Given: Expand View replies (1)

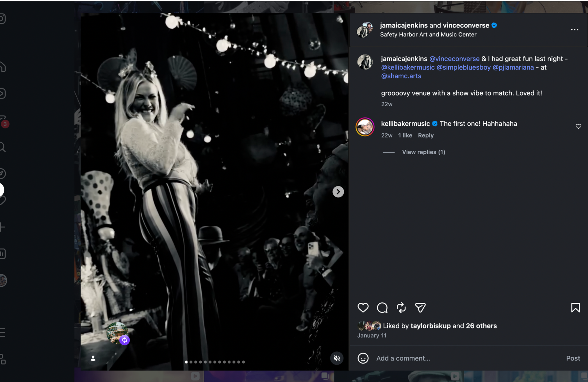Looking at the screenshot, I should [423, 152].
